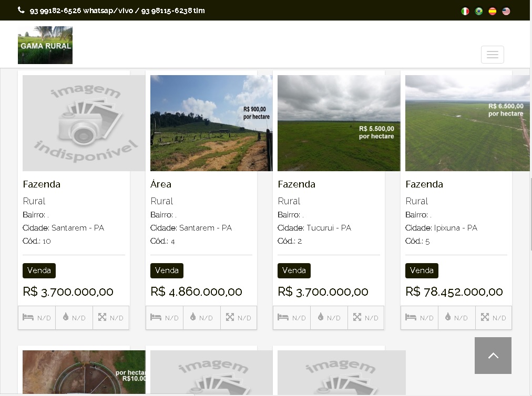Click the text Cód.: 2

point(290,241)
